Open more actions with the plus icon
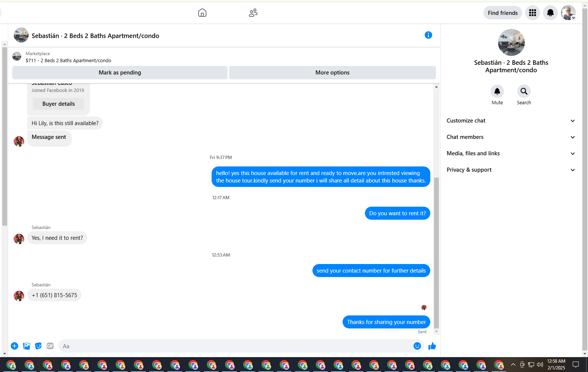Viewport: 588px width, 372px height. [15, 346]
